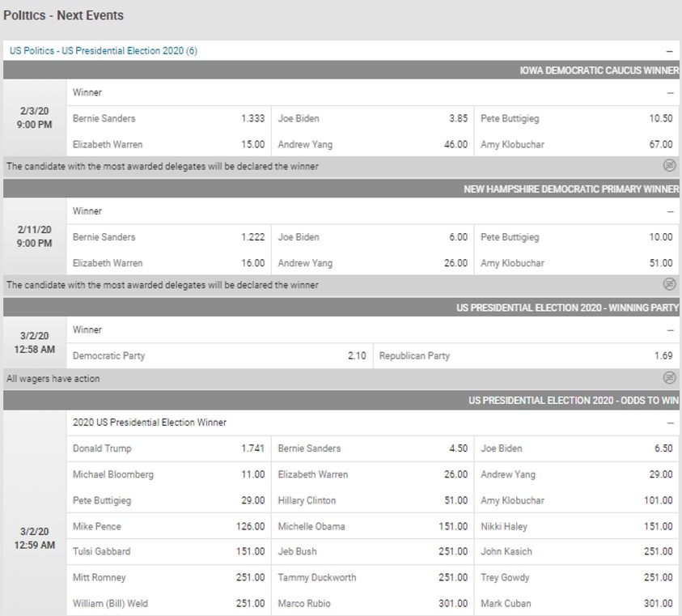Pick Elizabeth Warren at 26.00 odds

point(373,474)
